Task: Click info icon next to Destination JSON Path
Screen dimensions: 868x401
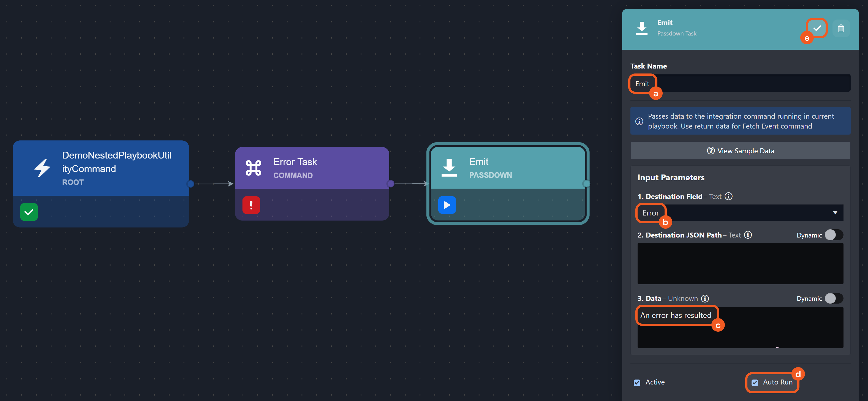Action: point(748,235)
